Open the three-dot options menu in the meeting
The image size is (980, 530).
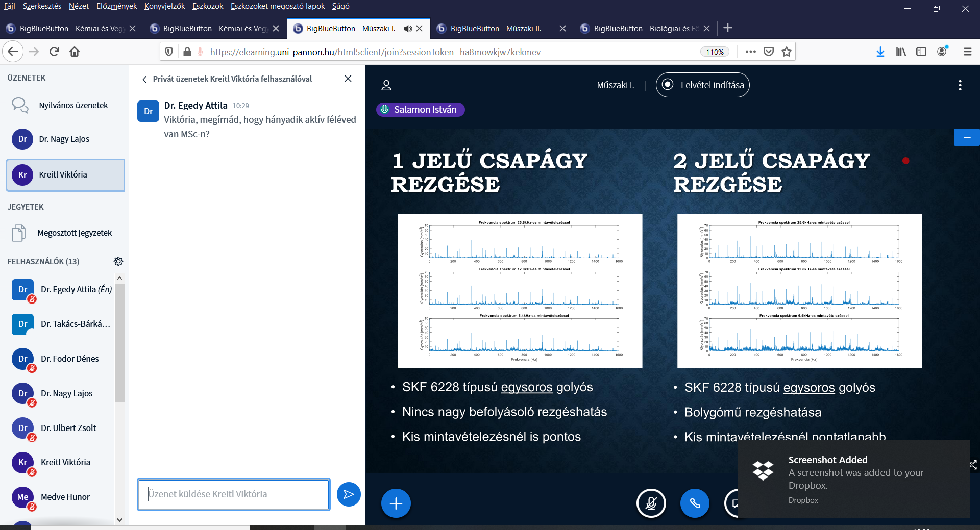coord(960,85)
